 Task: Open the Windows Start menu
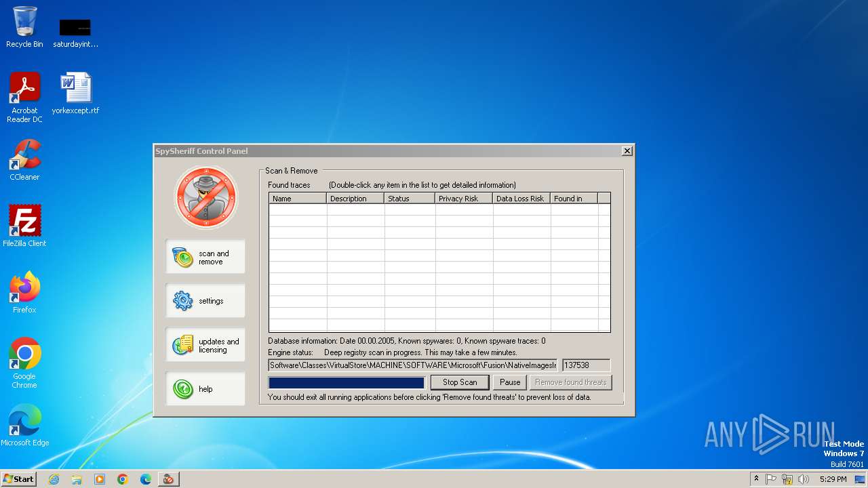point(18,479)
